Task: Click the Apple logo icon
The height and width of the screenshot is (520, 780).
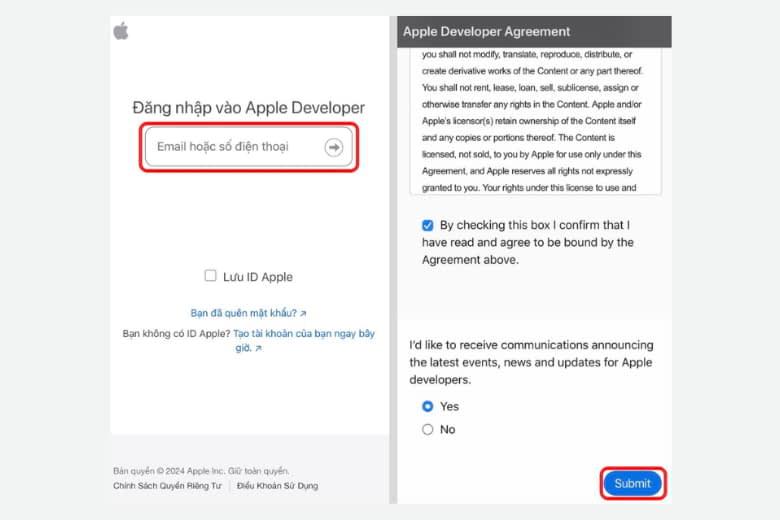Action: pos(121,31)
